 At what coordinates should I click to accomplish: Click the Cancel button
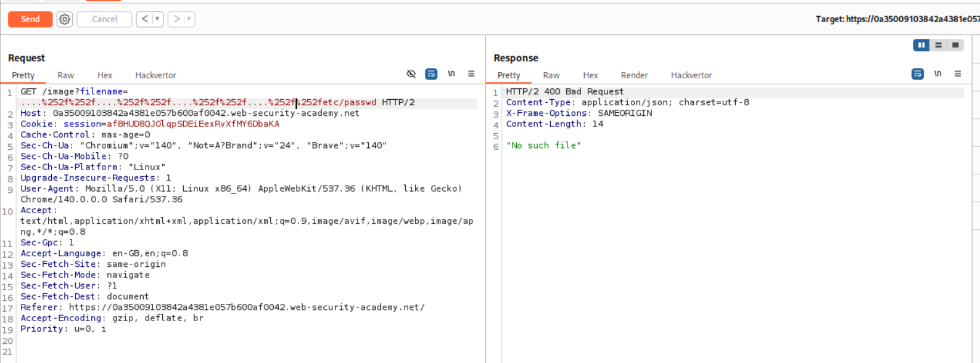[x=104, y=19]
